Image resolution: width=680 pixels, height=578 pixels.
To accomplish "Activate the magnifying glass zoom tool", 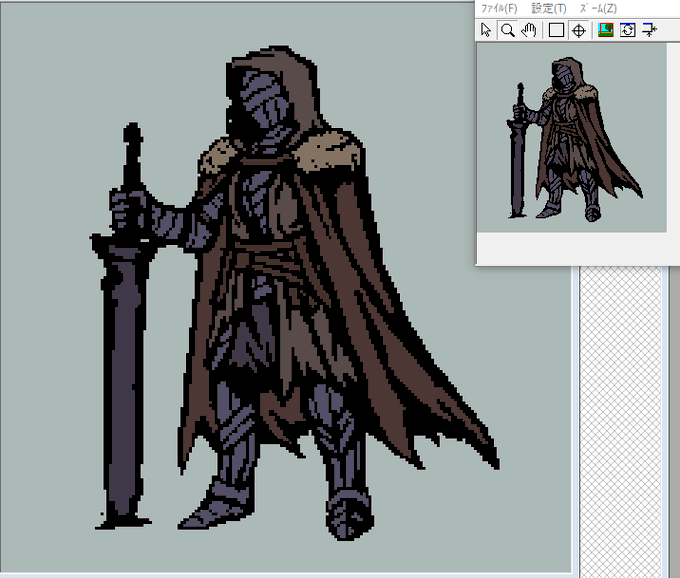I will click(x=507, y=30).
